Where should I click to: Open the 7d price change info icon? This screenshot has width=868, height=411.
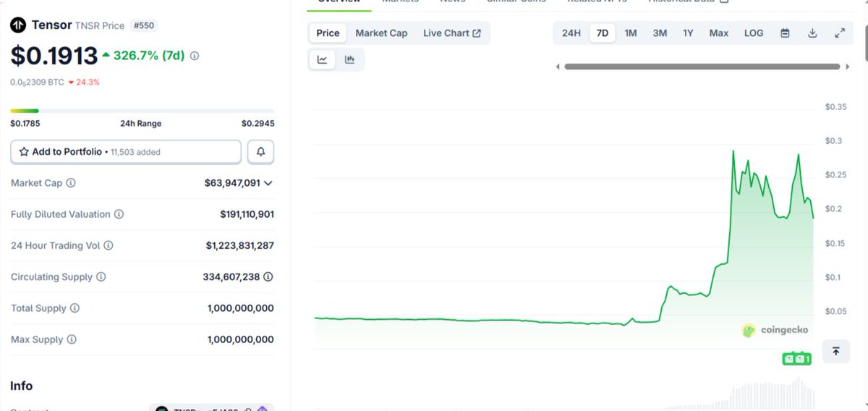pos(195,56)
